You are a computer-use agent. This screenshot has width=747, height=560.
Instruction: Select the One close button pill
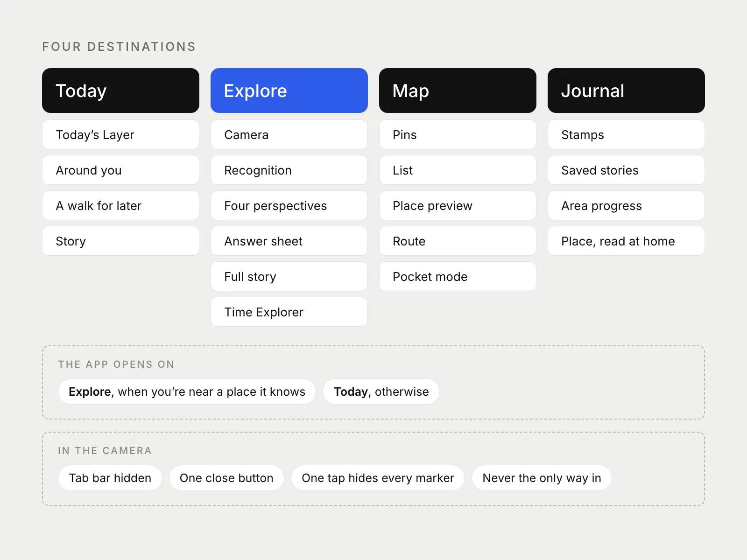tap(226, 478)
